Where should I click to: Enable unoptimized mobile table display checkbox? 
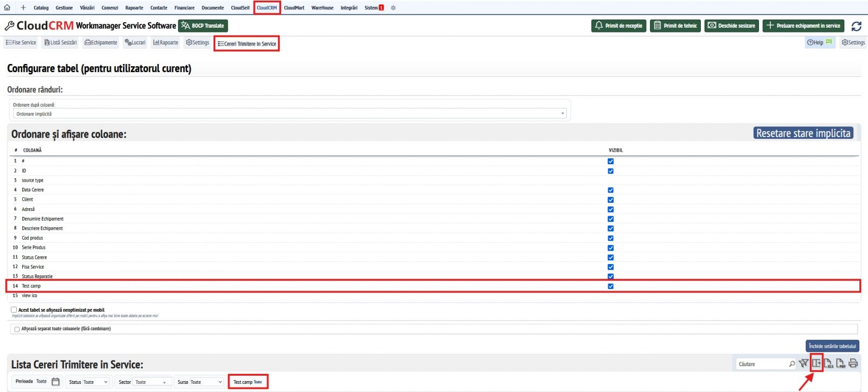tap(14, 310)
